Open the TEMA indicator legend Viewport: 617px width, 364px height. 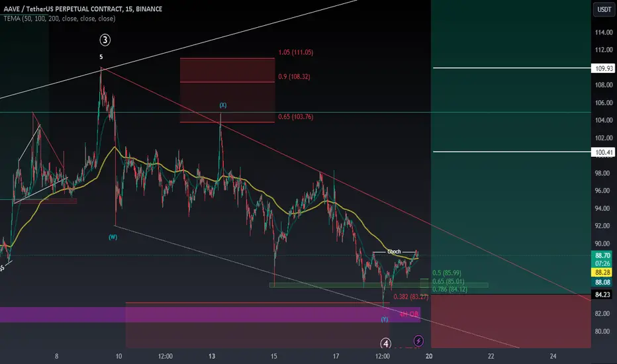60,19
